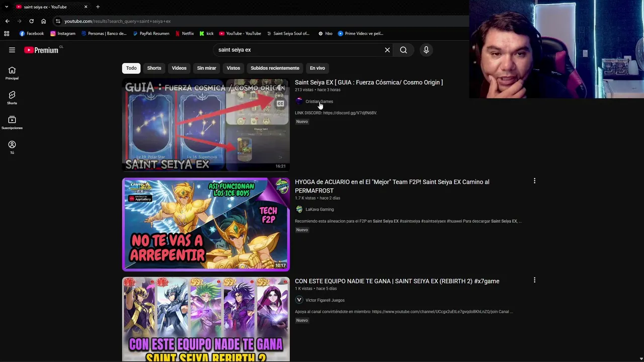This screenshot has width=644, height=362.
Task: Activate voice search microphone
Action: [x=426, y=50]
